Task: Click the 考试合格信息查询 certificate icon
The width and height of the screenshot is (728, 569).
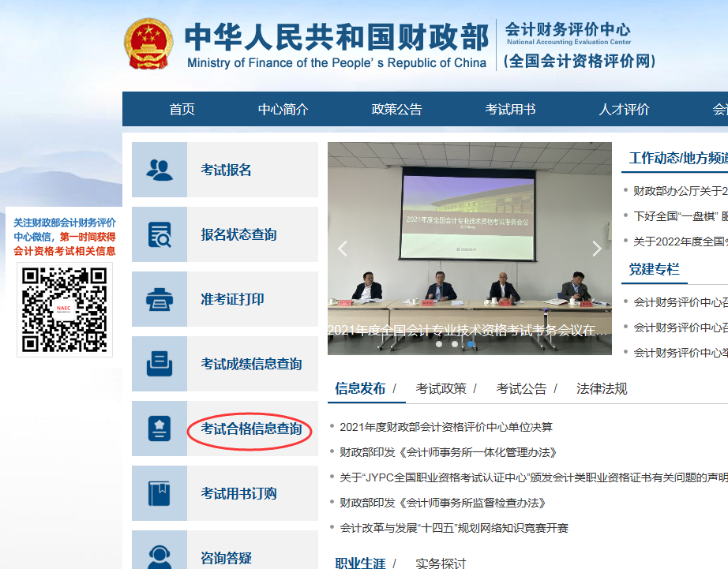Action: 159,429
